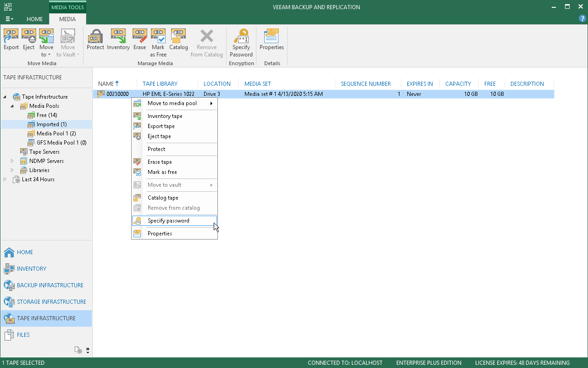Open the TAPE INFRASTRUCTURE navigation view

pos(46,318)
